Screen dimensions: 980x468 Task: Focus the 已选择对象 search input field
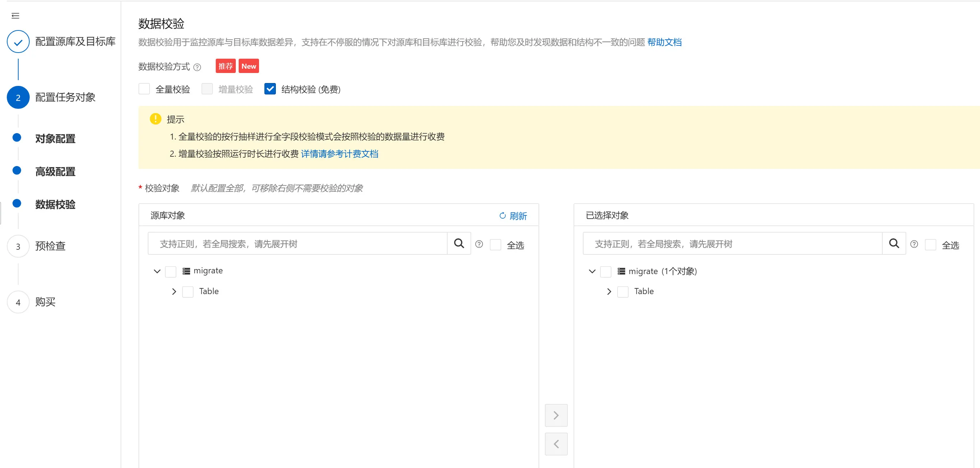[x=733, y=244]
